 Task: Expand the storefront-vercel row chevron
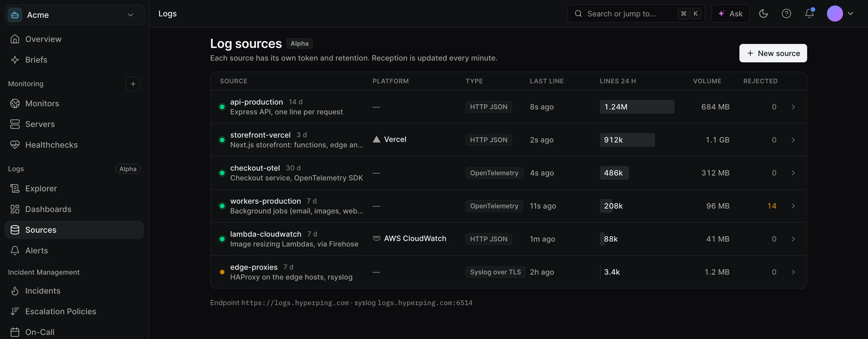793,140
